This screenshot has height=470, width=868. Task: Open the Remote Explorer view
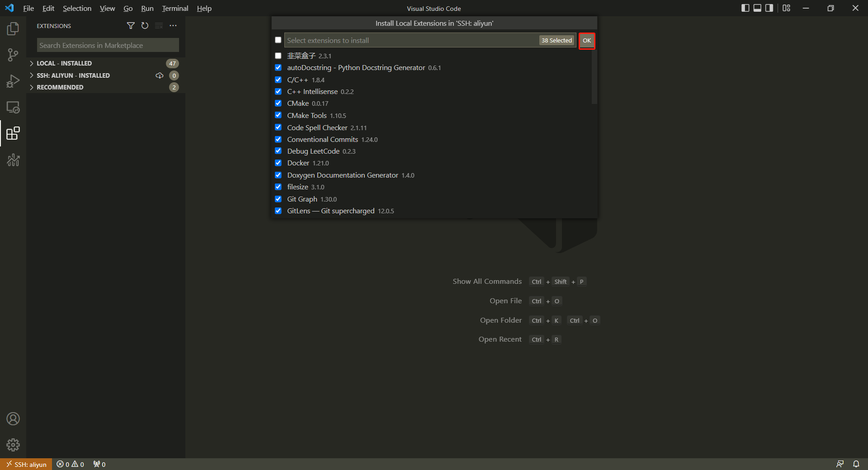coord(13,108)
